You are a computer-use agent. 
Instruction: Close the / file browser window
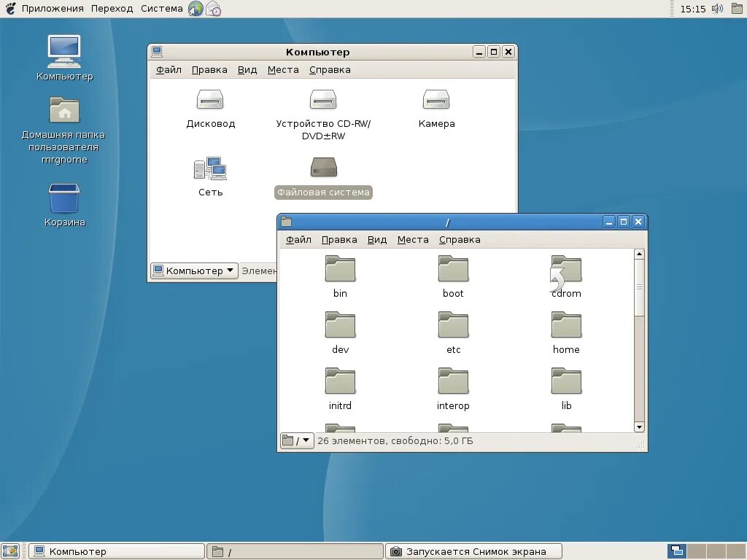click(638, 222)
